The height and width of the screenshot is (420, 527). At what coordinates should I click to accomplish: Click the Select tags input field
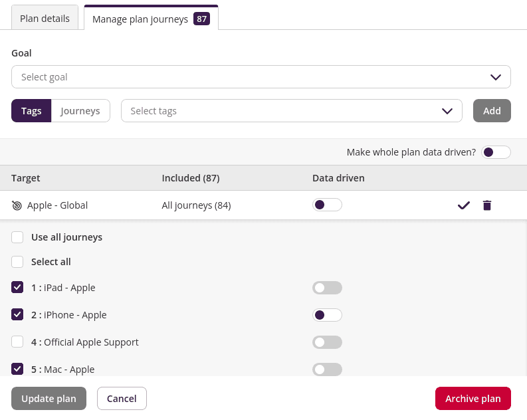point(291,110)
